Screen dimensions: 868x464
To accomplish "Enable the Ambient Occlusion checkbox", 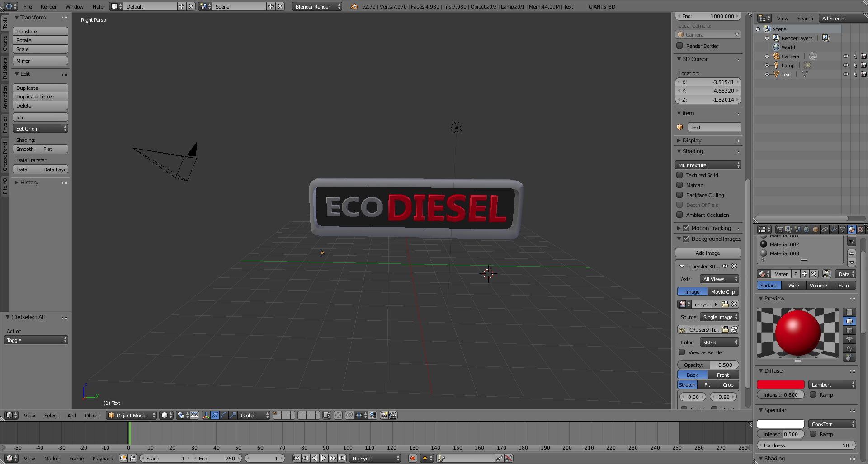I will [x=679, y=215].
